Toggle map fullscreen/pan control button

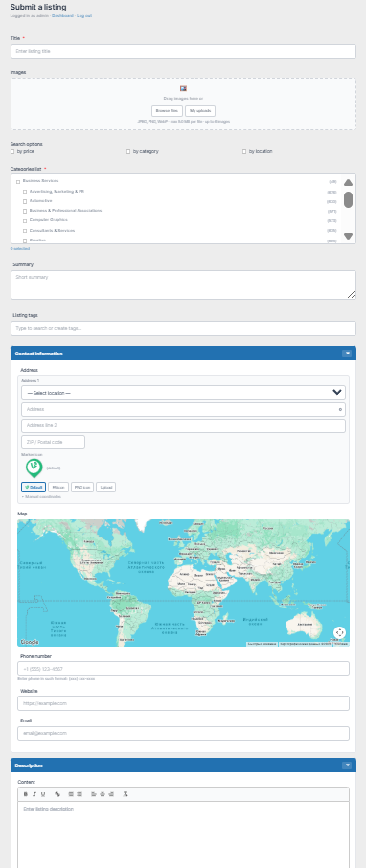[x=339, y=632]
